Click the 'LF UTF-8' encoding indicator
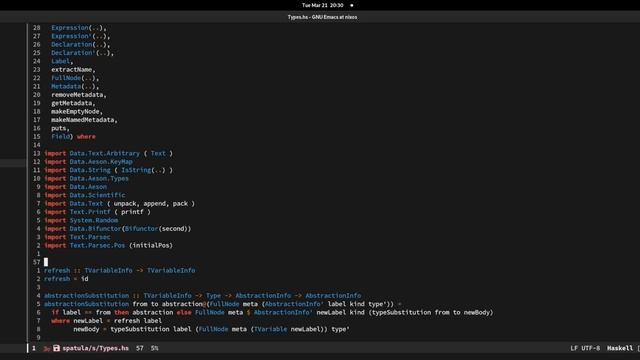 [585, 348]
